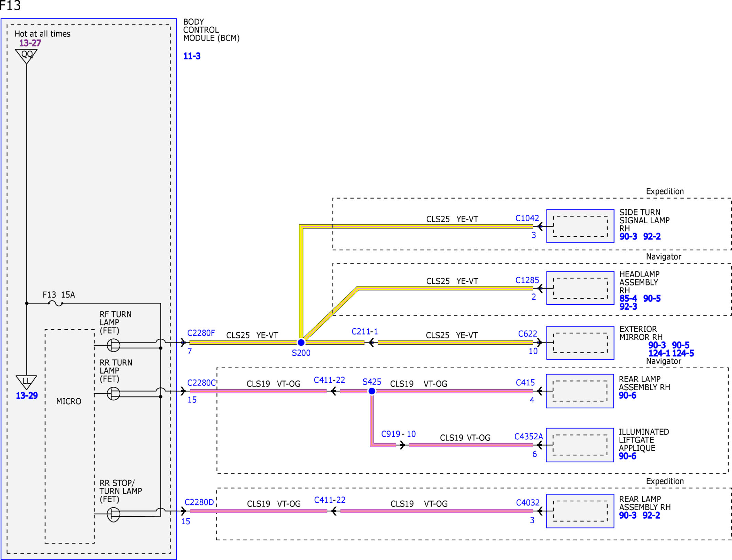Image resolution: width=732 pixels, height=560 pixels.
Task: Select the QQ triangle connector symbol
Action: (x=26, y=56)
